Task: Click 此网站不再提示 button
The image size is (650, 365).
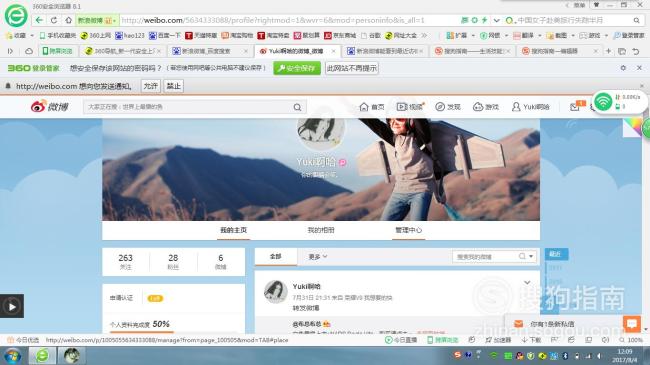Action: point(352,68)
